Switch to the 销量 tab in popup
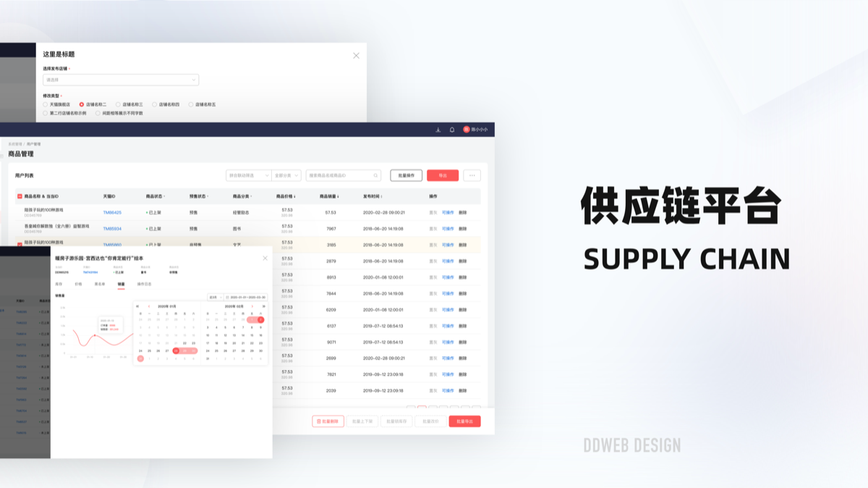 coord(121,284)
